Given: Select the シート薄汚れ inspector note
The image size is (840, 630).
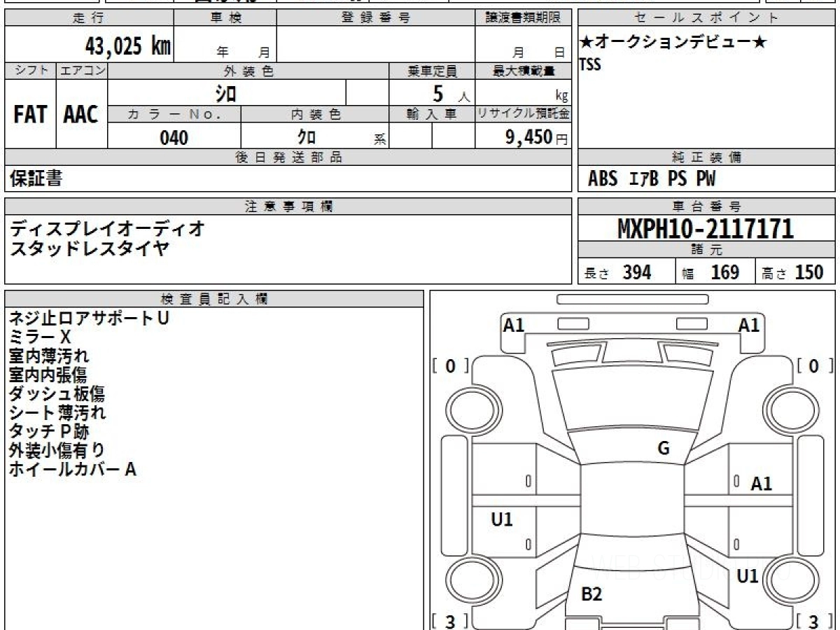Looking at the screenshot, I should coord(57,413).
